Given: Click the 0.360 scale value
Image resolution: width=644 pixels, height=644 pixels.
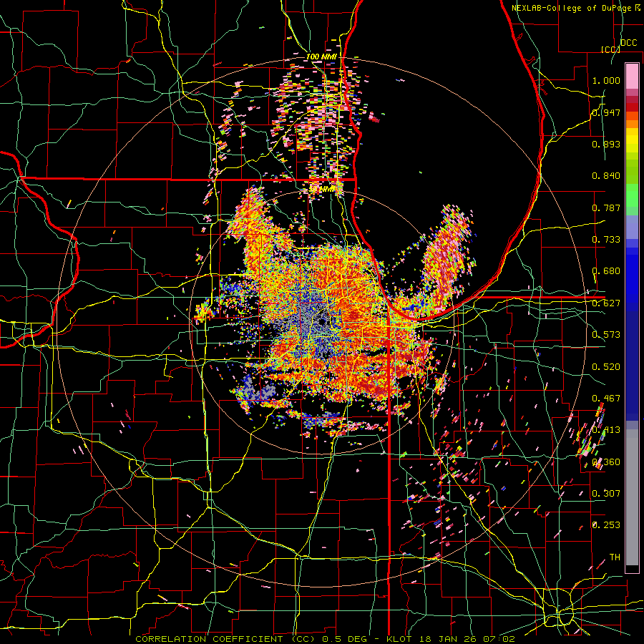Looking at the screenshot, I should pos(606,462).
